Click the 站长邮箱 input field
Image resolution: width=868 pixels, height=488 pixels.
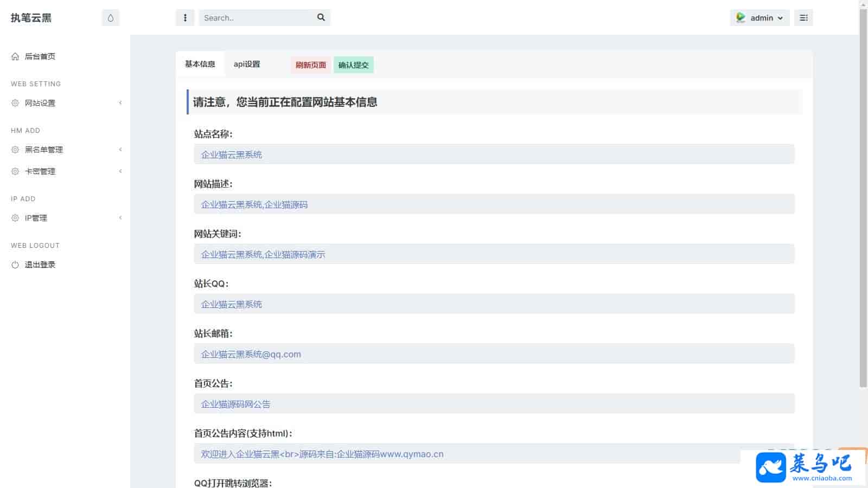tap(494, 354)
